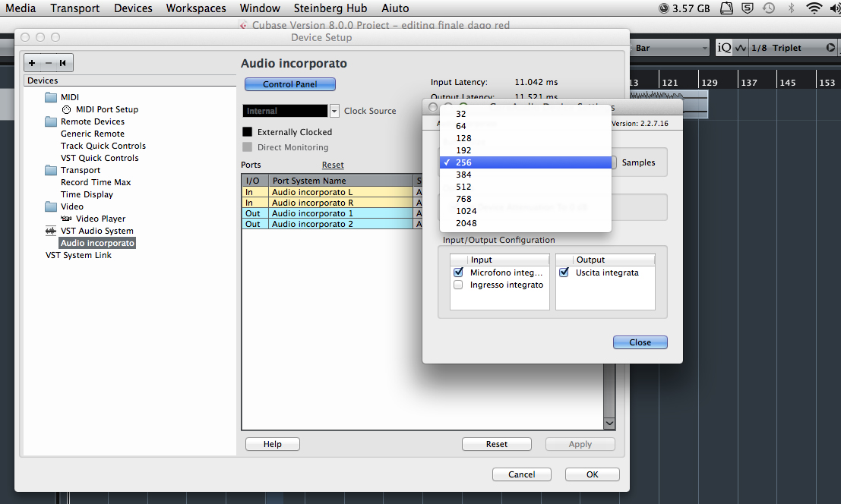Select the MIDI folder icon
Viewport: 841px width, 504px height.
pos(51,97)
